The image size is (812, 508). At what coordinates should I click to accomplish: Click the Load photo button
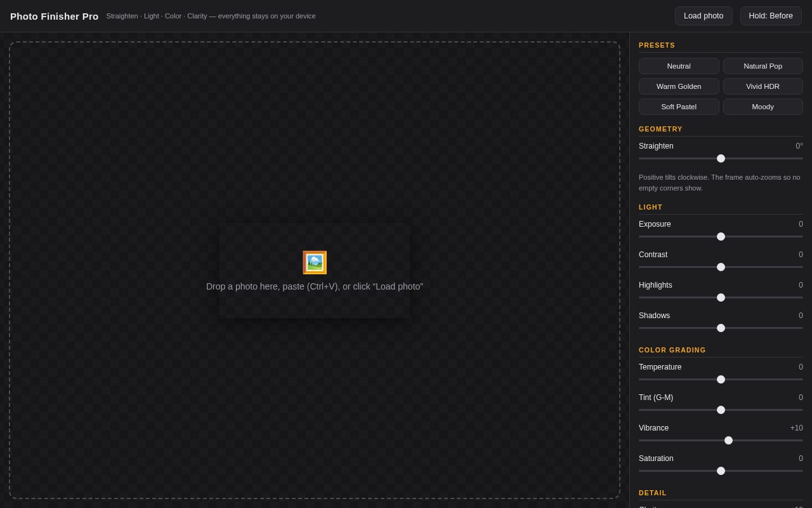(x=704, y=16)
